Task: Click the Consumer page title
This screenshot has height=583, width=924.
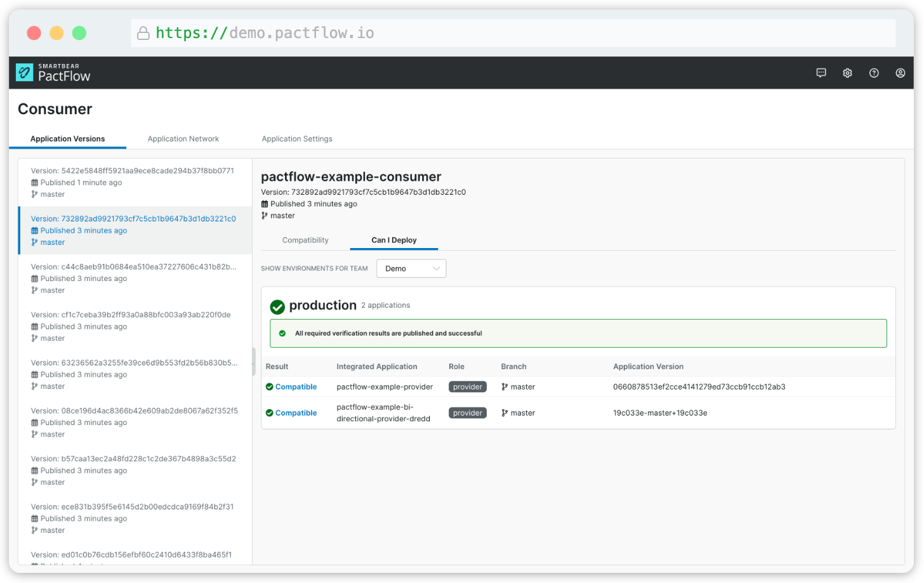Action: pos(55,109)
